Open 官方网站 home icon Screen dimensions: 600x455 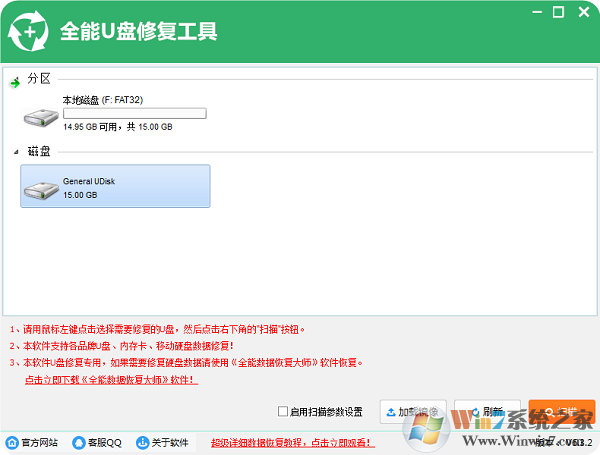coord(12,443)
